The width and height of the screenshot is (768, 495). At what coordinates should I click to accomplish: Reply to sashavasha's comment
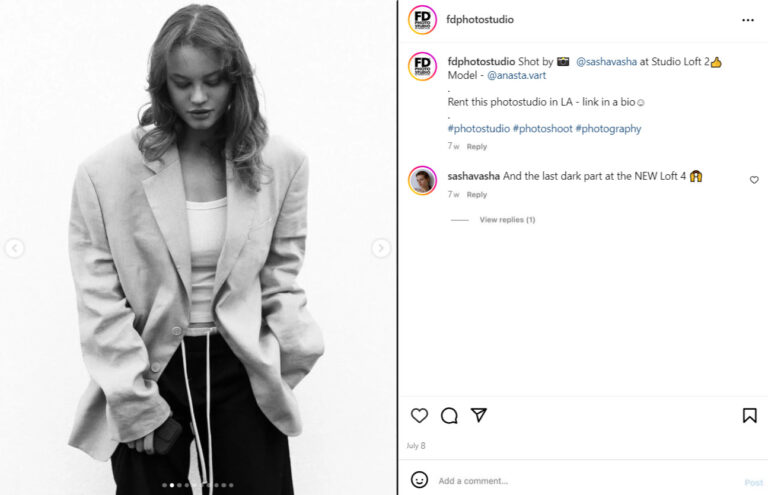click(477, 195)
